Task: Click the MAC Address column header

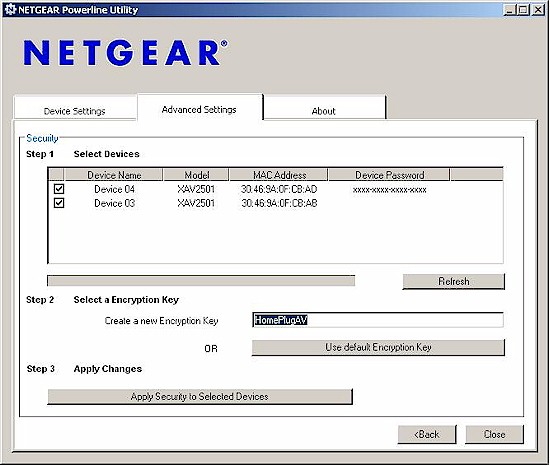Action: (279, 175)
